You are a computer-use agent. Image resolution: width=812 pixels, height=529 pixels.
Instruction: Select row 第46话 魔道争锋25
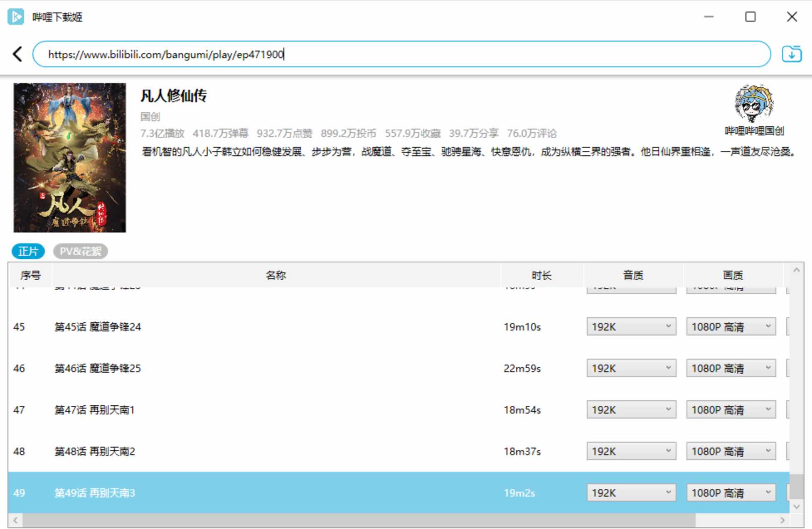pos(399,368)
